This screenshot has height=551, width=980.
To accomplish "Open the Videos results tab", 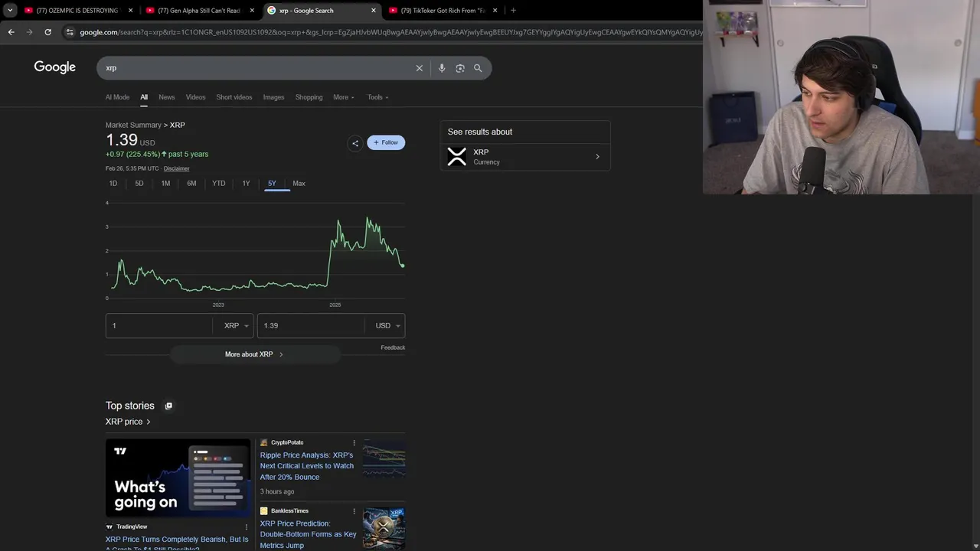I will [x=195, y=97].
